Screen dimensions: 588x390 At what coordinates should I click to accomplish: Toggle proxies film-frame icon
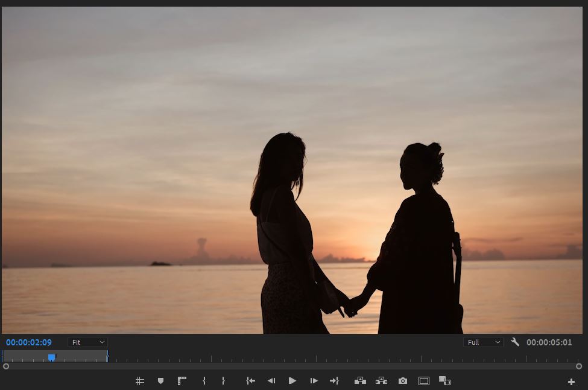pyautogui.click(x=444, y=381)
